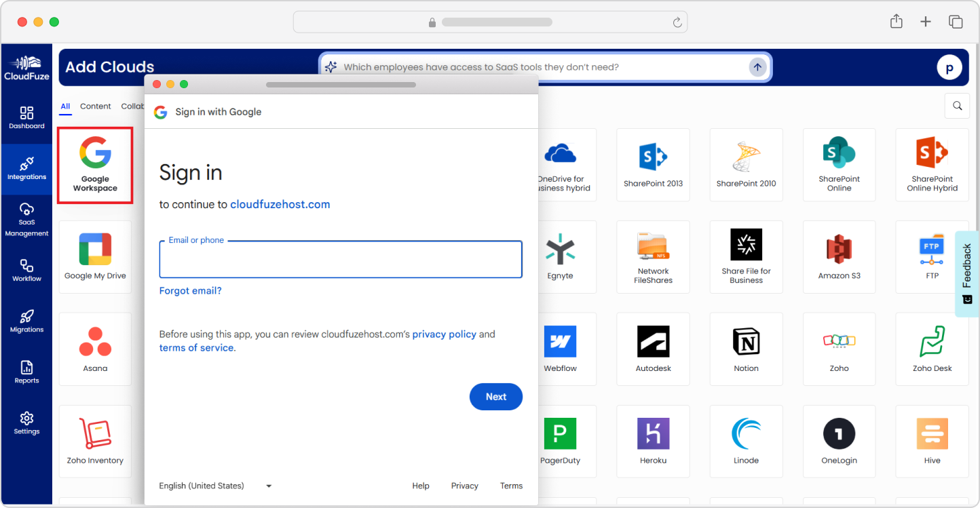980x508 pixels.
Task: Click Help in sign-in footer
Action: tap(421, 486)
